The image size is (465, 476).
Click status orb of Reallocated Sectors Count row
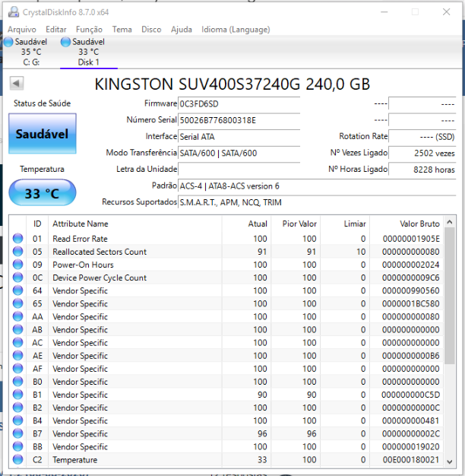(18, 252)
